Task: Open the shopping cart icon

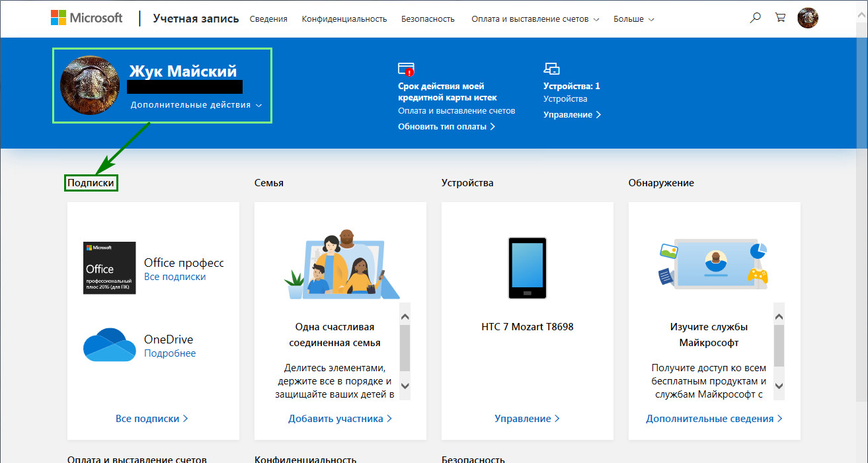Action: pos(780,18)
